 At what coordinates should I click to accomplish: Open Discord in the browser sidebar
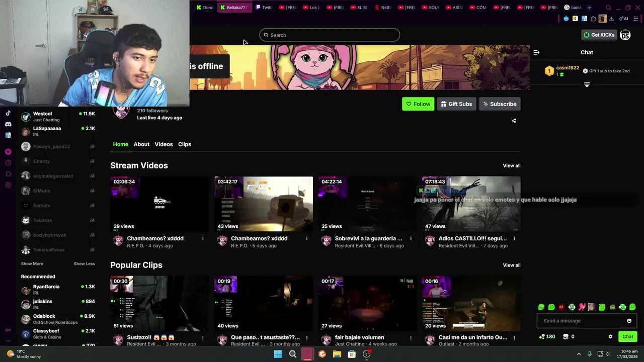click(8, 124)
